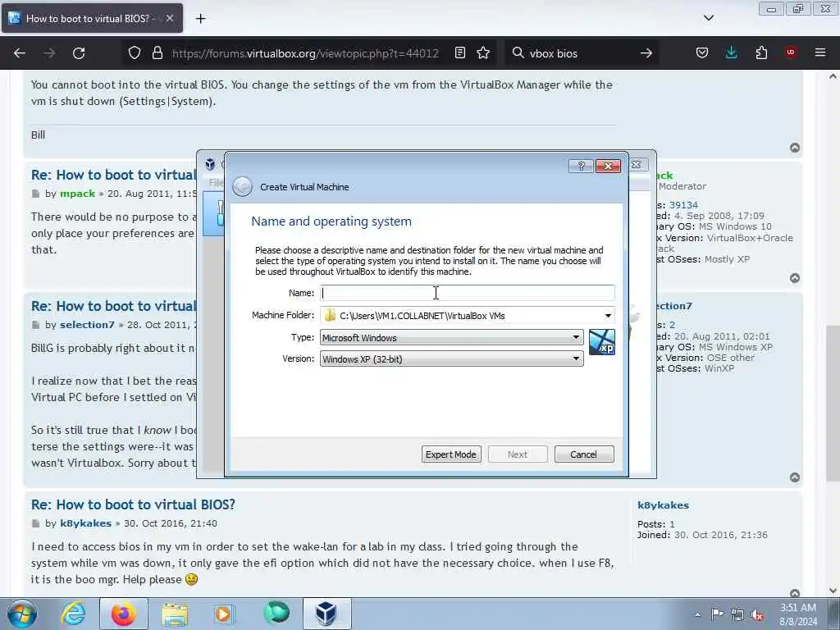The height and width of the screenshot is (630, 840).
Task: Switch to VirtualBox on the taskbar
Action: point(326,614)
